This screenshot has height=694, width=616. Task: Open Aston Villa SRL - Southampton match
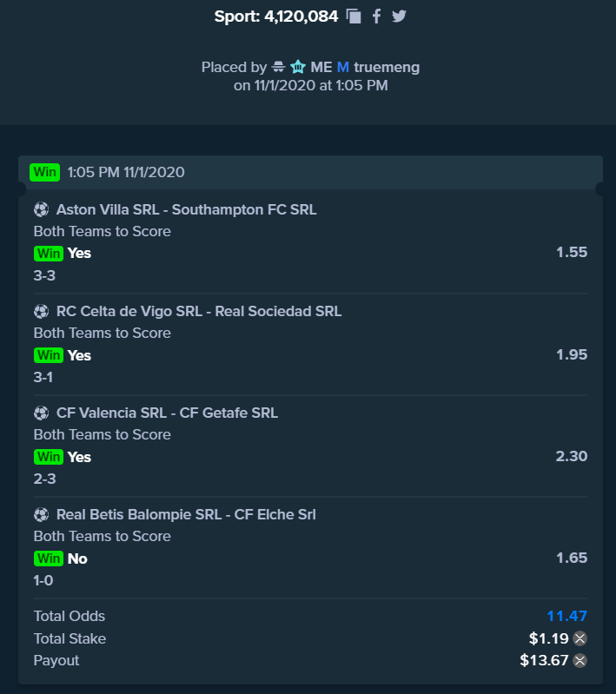[187, 209]
